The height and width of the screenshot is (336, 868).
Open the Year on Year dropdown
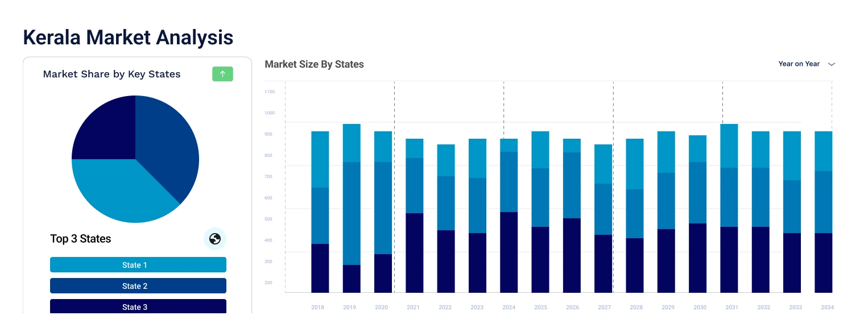pos(799,64)
